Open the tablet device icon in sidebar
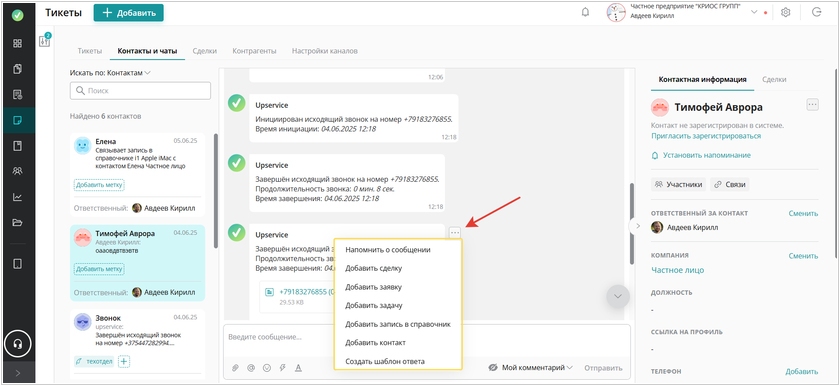839x385 pixels. coord(18,264)
